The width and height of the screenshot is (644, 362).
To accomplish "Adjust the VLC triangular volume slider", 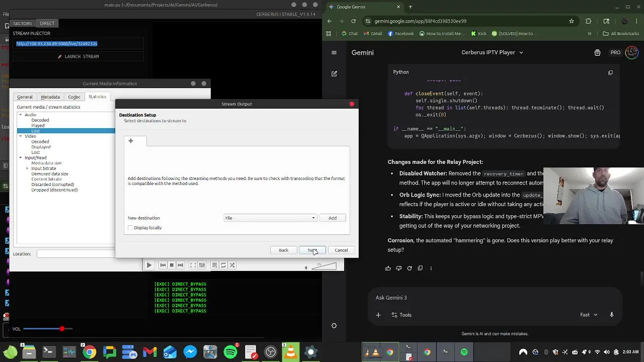I will 324,266.
